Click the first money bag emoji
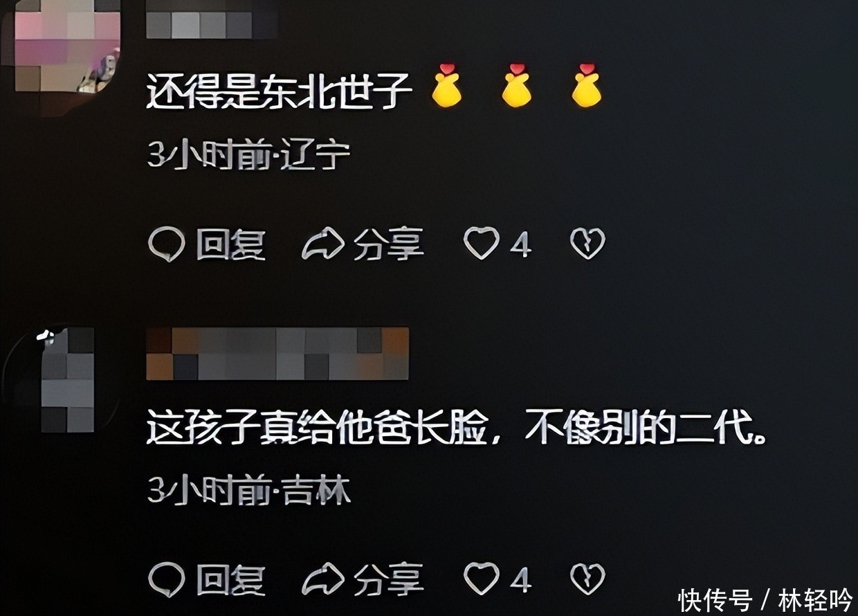Screen dimensions: 858x616 click(x=446, y=86)
